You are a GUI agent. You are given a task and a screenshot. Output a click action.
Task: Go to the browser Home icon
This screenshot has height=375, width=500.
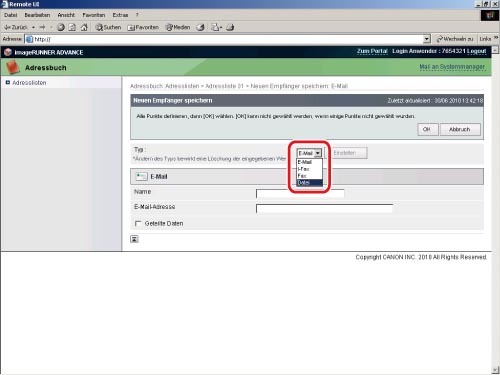coord(84,27)
